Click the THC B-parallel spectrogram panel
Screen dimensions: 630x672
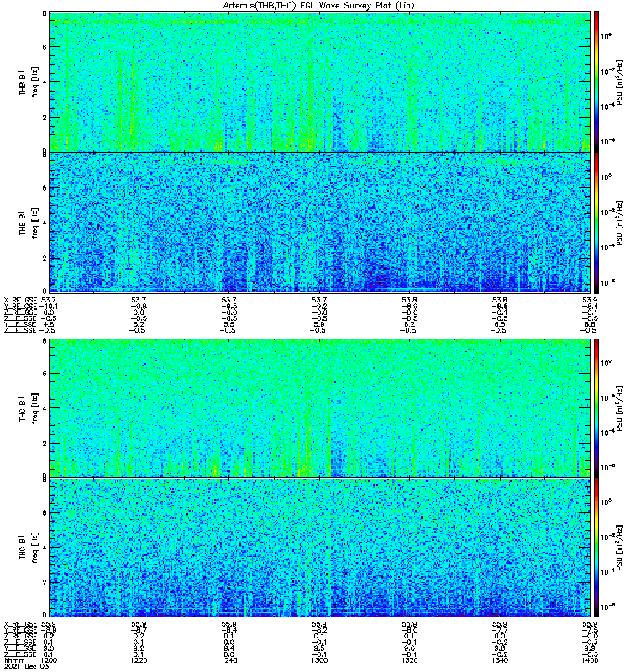pos(320,548)
